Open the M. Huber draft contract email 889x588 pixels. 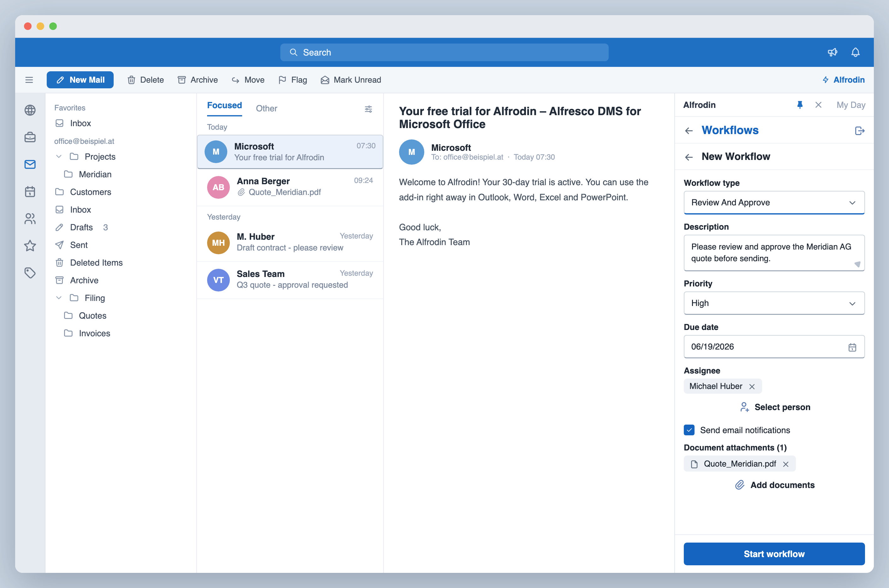pos(290,243)
